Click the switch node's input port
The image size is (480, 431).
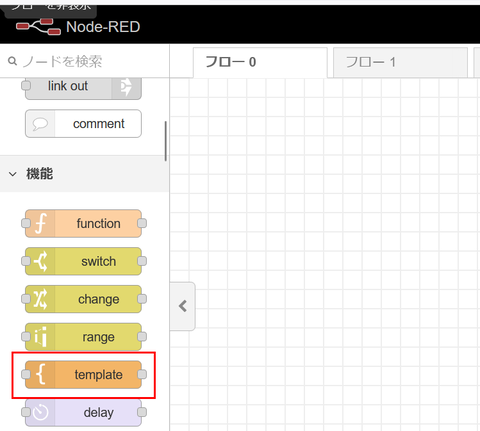[26, 261]
